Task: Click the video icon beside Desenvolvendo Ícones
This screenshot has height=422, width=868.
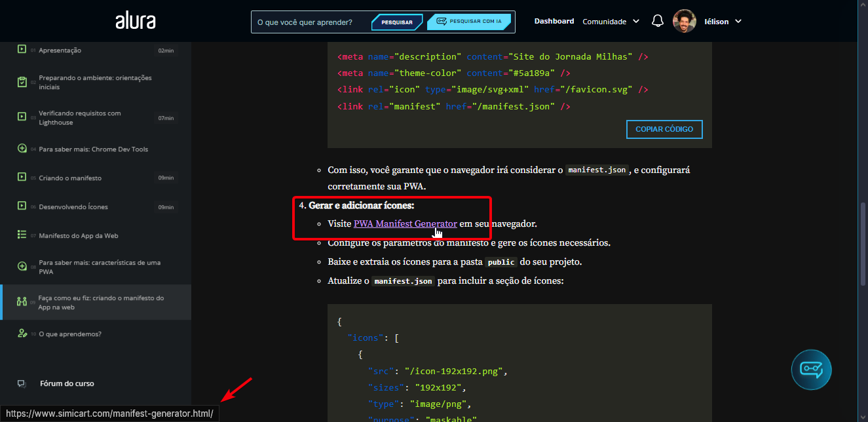Action: [22, 206]
